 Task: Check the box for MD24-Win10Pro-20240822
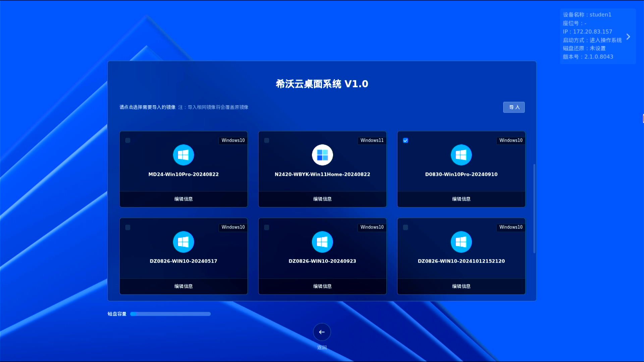[x=128, y=140]
